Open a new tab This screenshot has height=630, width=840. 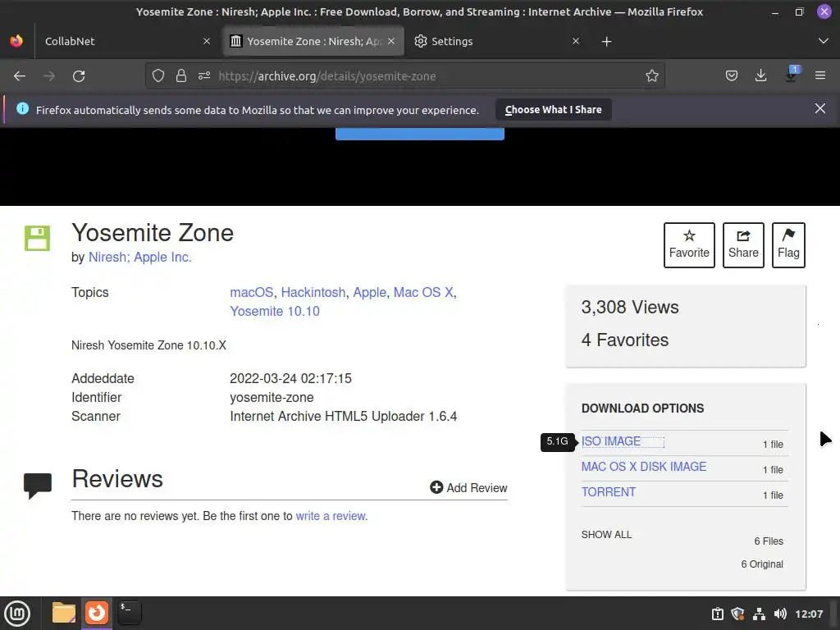(606, 42)
